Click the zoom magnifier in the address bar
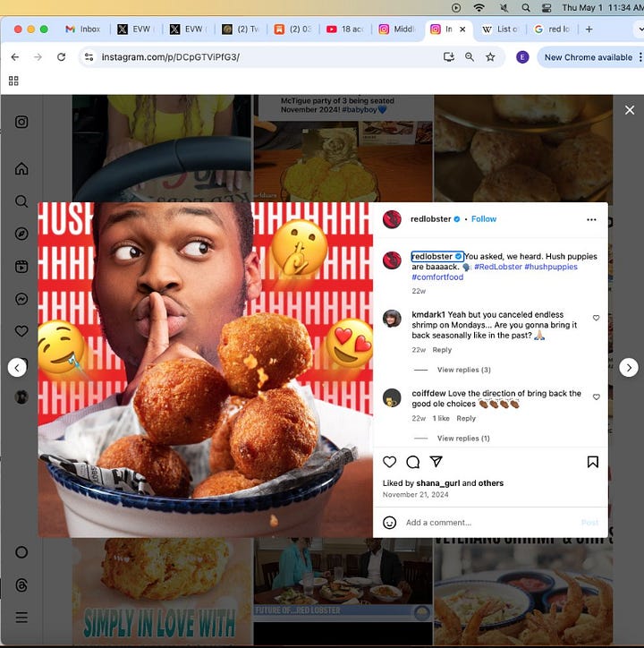644x648 pixels. [x=470, y=57]
